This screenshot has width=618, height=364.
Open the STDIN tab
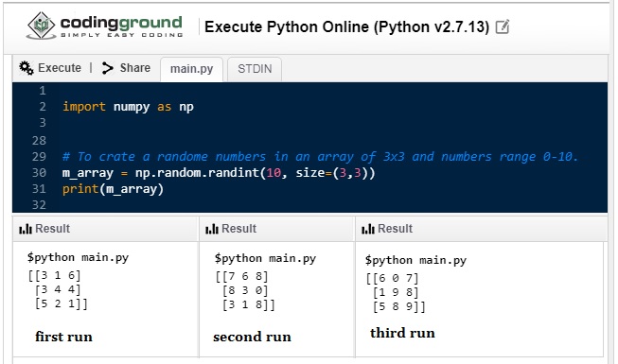pos(255,69)
